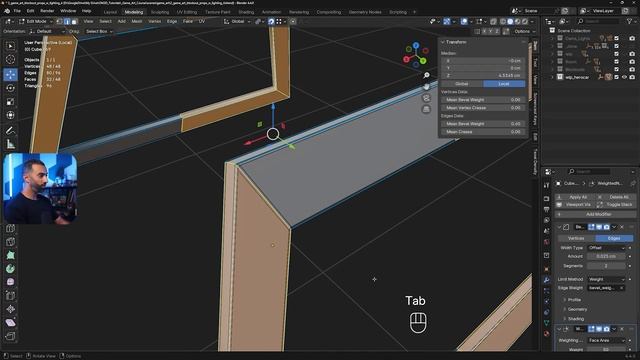
Task: Expand the wip_herocar collection tree
Action: pos(553,77)
